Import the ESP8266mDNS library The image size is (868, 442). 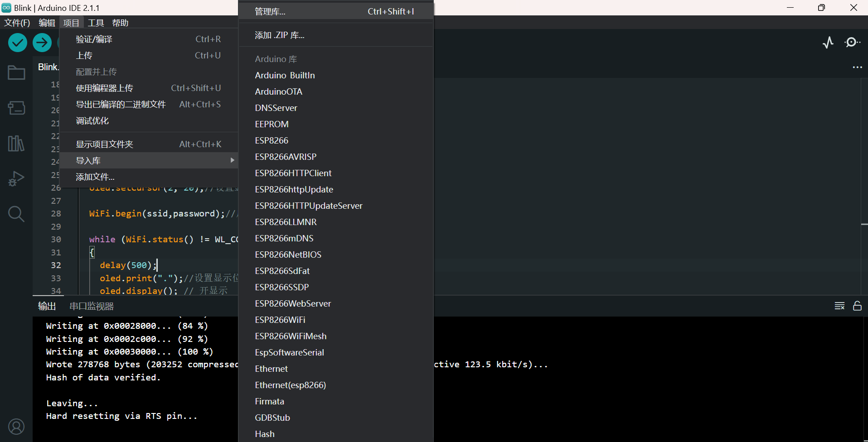[336, 238]
